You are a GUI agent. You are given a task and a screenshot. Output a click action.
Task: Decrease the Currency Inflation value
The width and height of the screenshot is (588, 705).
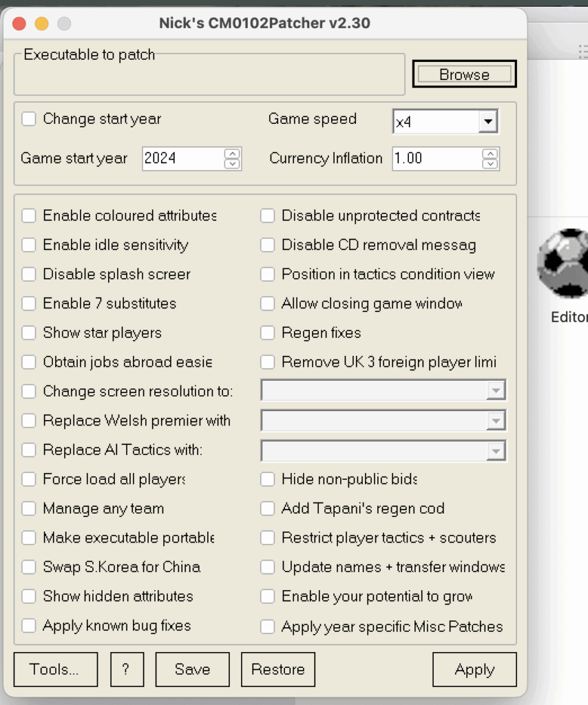tap(490, 164)
